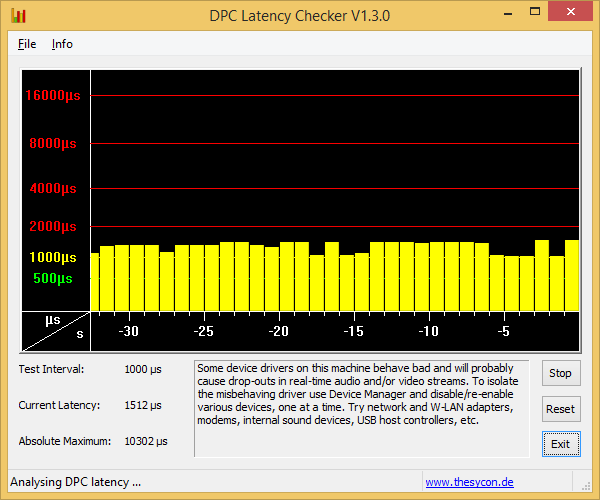Click the Current Latency value 1512 µs

tap(143, 406)
